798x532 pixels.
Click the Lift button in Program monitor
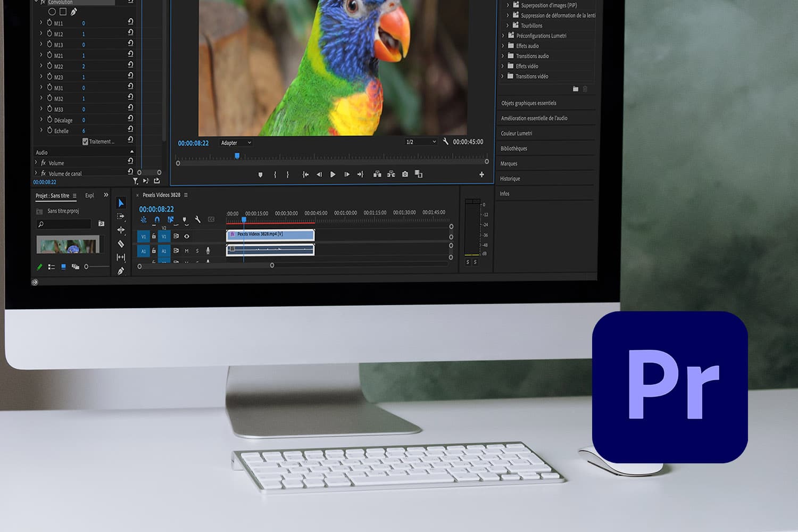coord(377,174)
